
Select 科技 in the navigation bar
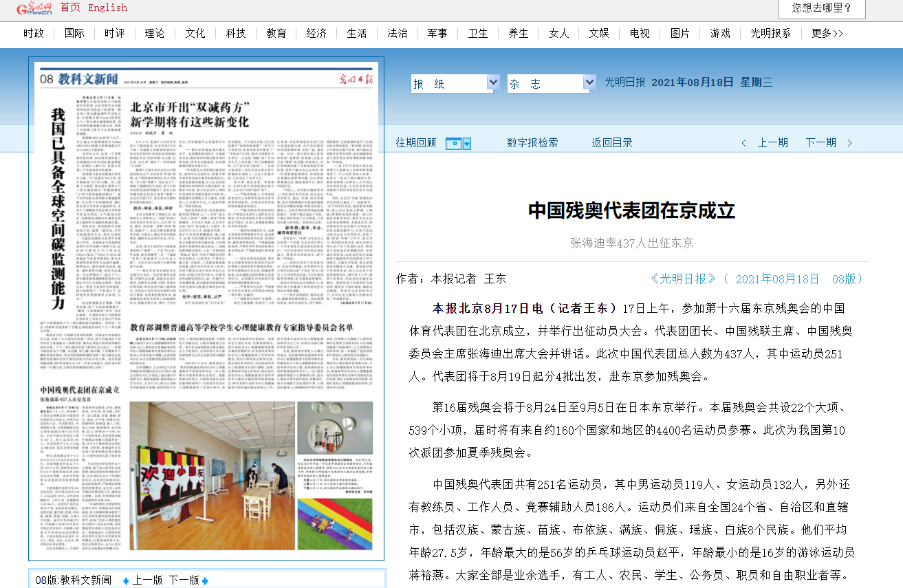point(235,33)
